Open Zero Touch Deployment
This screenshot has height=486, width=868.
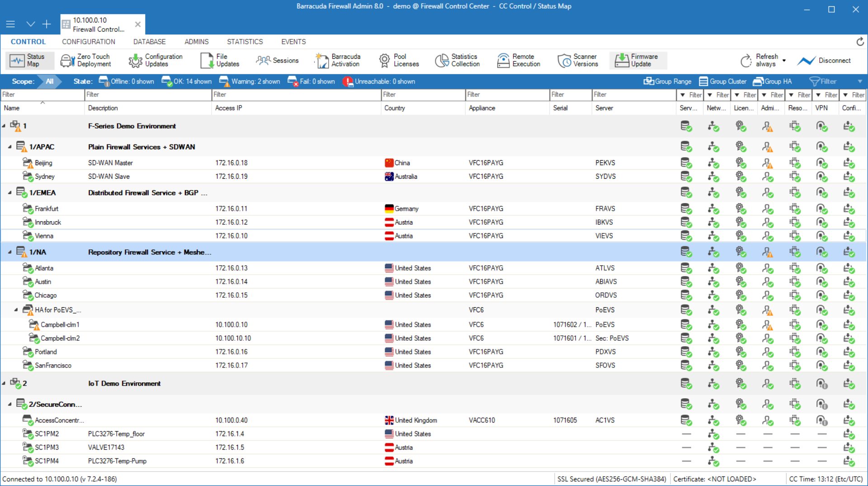coord(86,60)
